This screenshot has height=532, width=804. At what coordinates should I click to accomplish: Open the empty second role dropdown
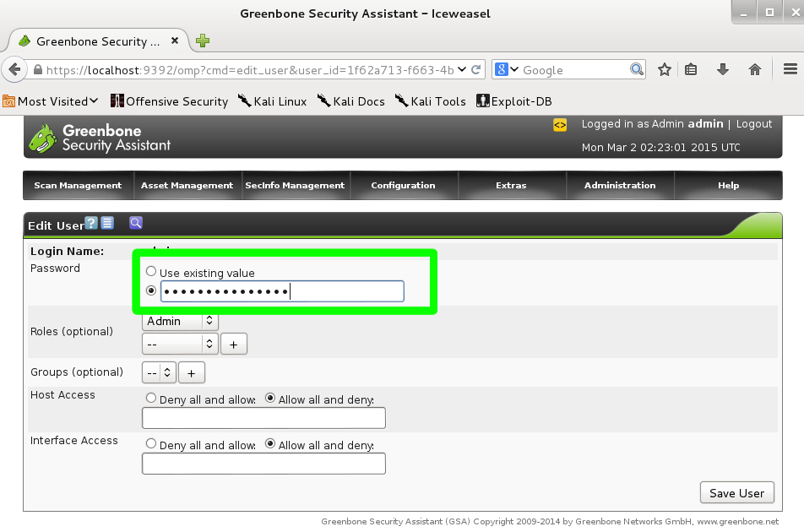180,344
